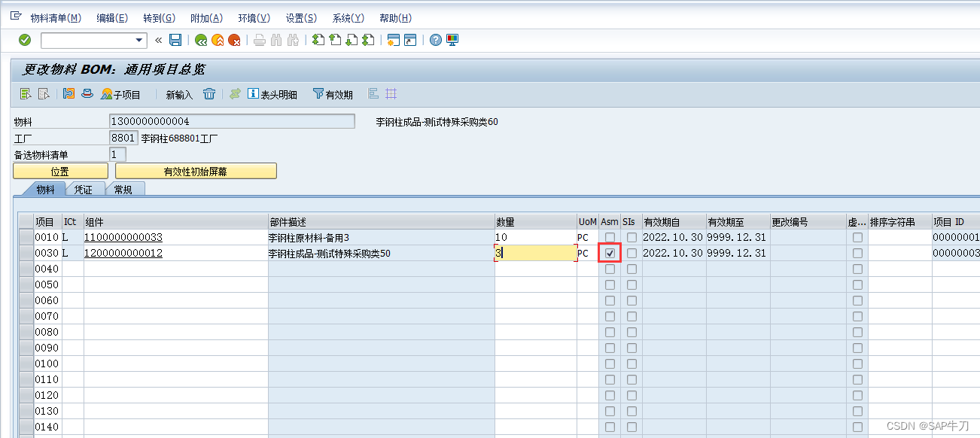Click the Find binoculars icon
Screen dimensions: 980x438
(276, 40)
